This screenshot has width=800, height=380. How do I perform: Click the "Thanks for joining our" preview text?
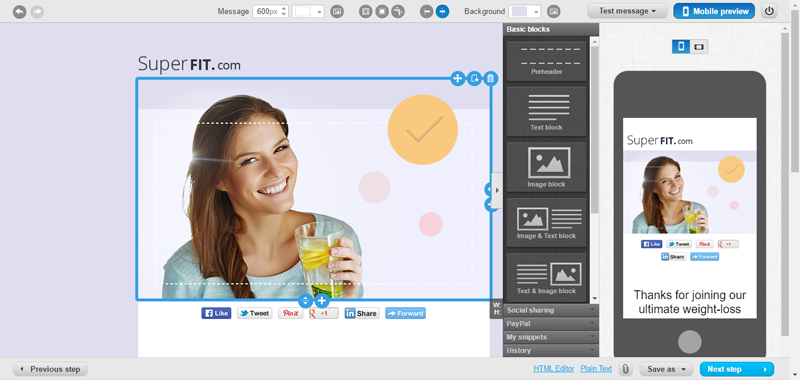(690, 295)
